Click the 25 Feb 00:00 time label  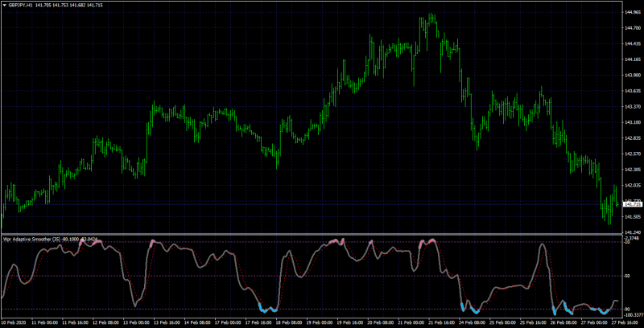point(504,323)
